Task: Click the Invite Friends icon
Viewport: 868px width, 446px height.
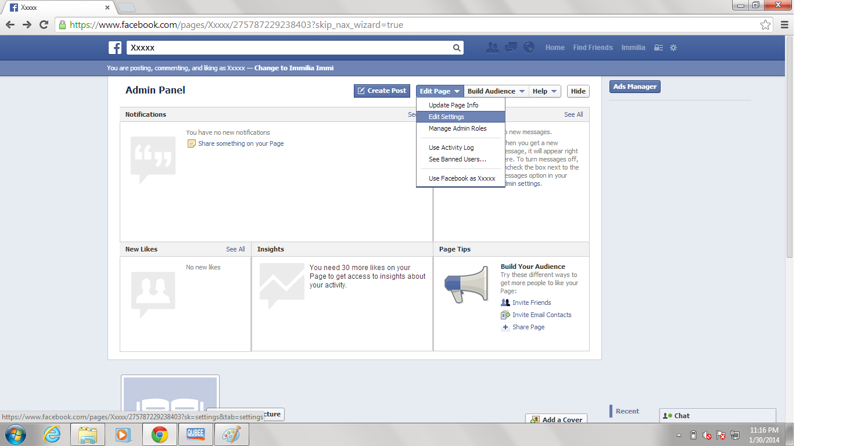Action: (505, 303)
